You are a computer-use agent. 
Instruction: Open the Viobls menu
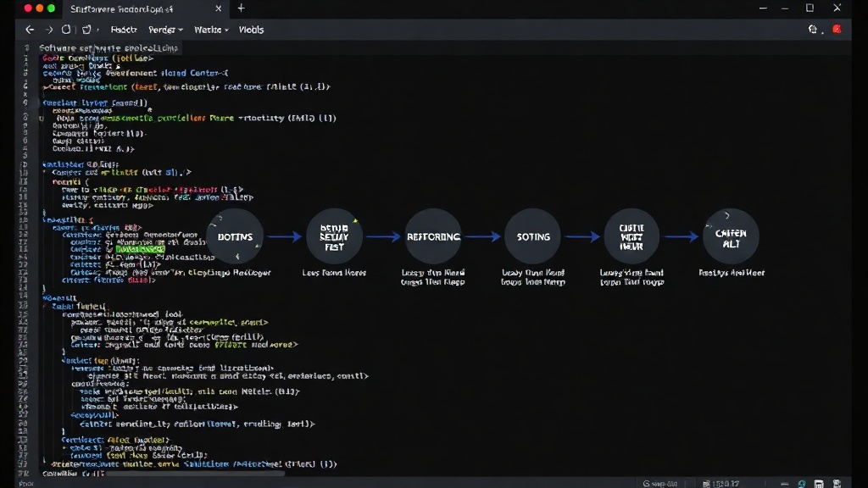point(251,30)
